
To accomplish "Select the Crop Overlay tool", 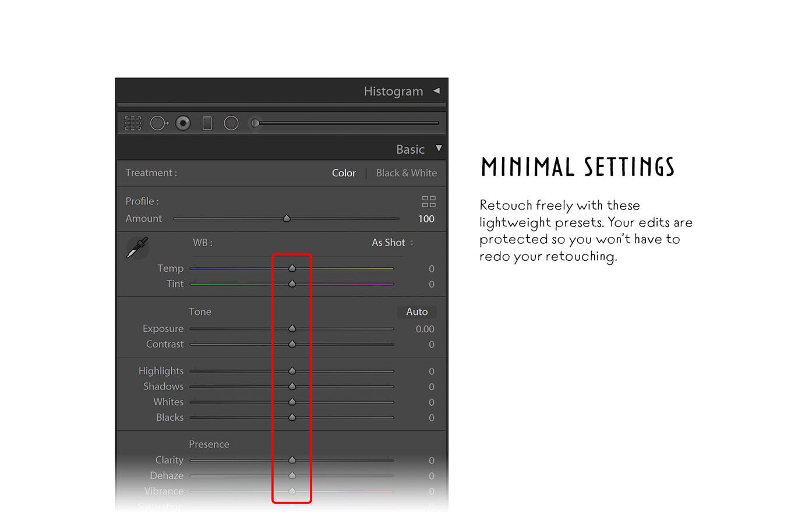I will (133, 123).
